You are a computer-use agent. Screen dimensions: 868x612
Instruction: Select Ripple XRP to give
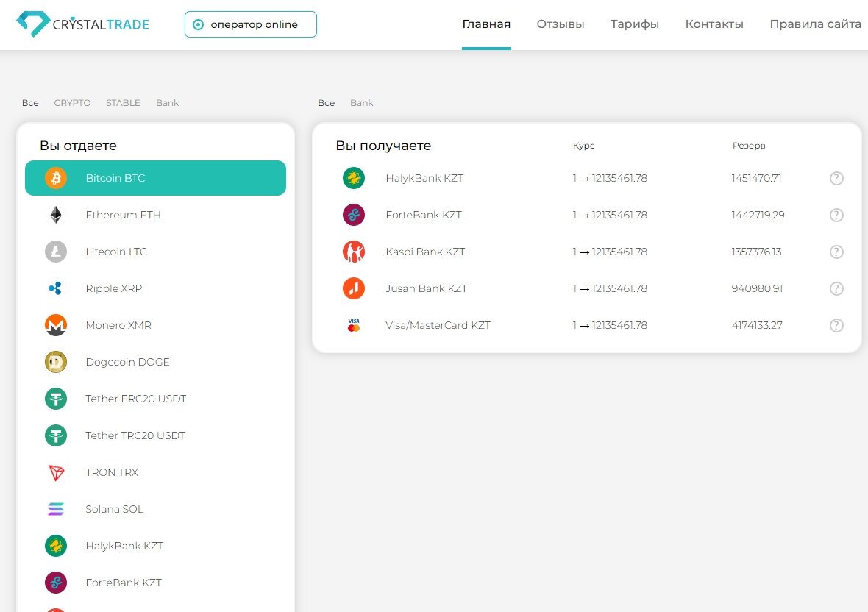(x=155, y=288)
